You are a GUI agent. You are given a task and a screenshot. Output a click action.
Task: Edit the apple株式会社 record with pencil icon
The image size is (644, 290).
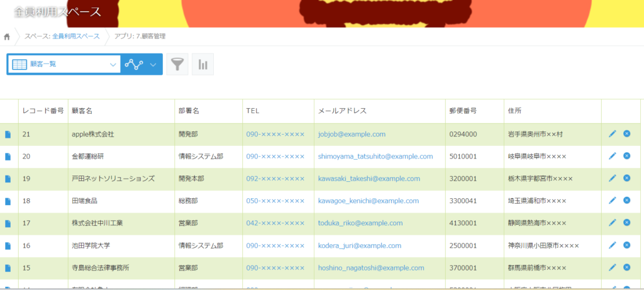[612, 133]
